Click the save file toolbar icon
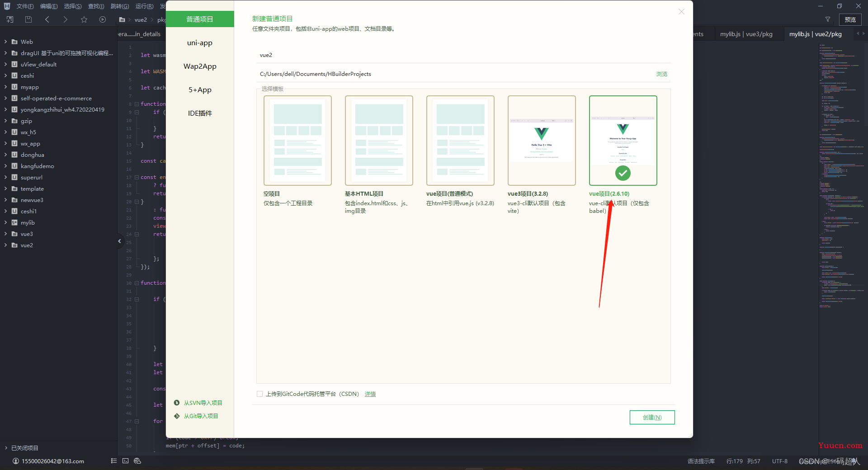Image resolution: width=868 pixels, height=470 pixels. coord(28,19)
